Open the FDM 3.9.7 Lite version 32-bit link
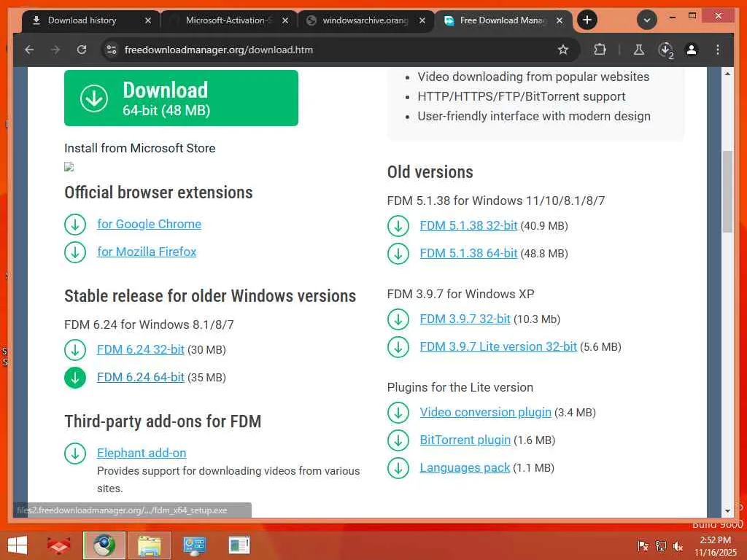 [x=498, y=346]
